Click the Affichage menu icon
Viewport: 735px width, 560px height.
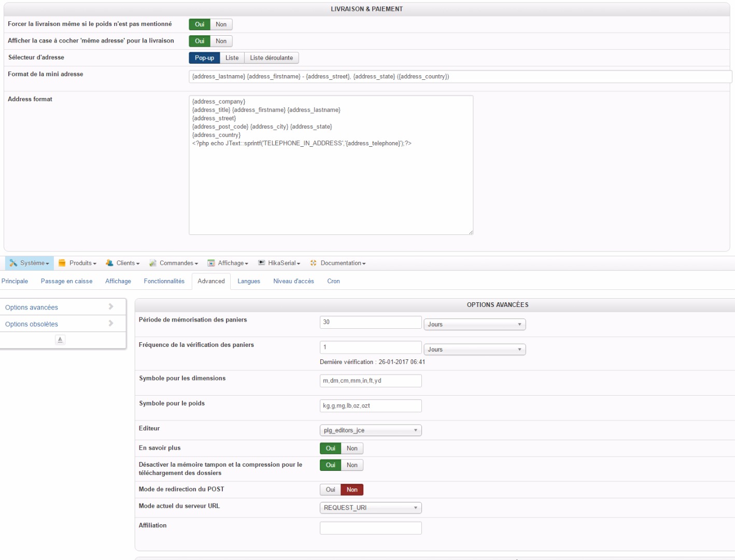pyautogui.click(x=211, y=263)
